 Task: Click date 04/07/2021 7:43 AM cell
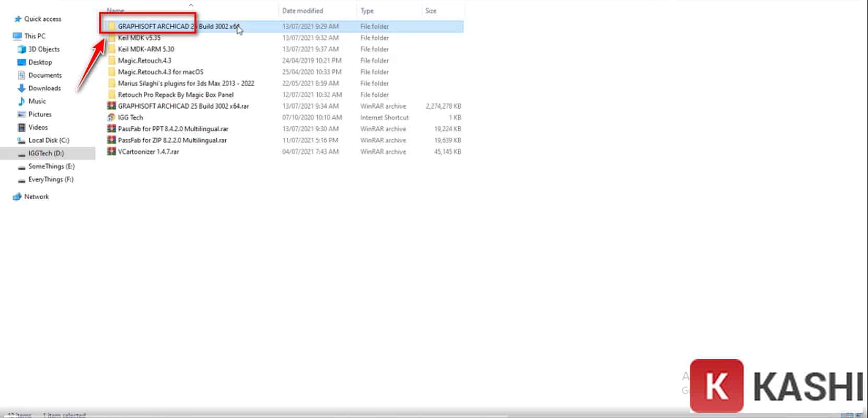pos(310,152)
